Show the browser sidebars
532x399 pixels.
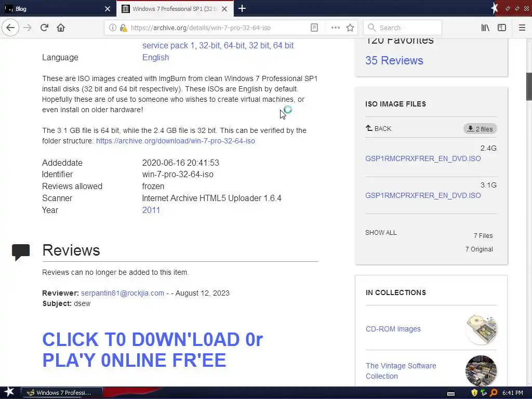[502, 28]
